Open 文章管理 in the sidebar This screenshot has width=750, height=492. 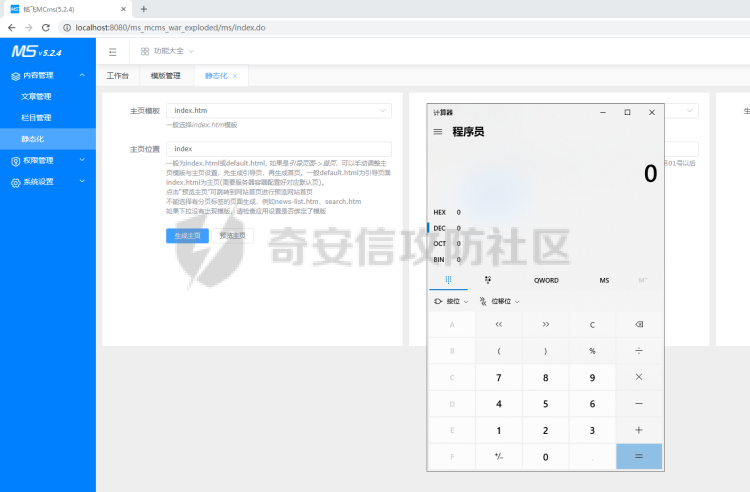(36, 97)
